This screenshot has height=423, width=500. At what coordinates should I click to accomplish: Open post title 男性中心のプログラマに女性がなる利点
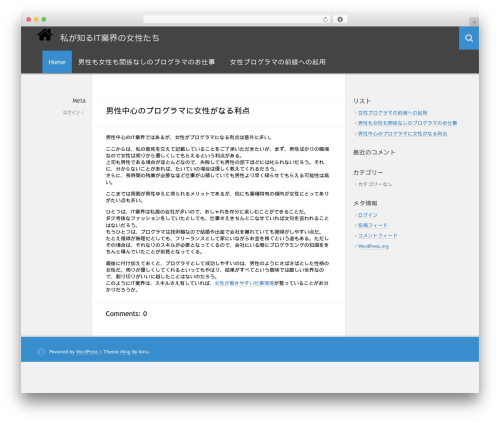click(x=178, y=111)
